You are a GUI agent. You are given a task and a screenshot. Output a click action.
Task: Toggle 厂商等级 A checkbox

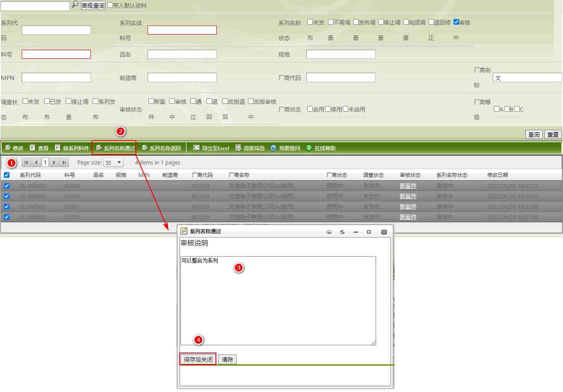click(496, 109)
